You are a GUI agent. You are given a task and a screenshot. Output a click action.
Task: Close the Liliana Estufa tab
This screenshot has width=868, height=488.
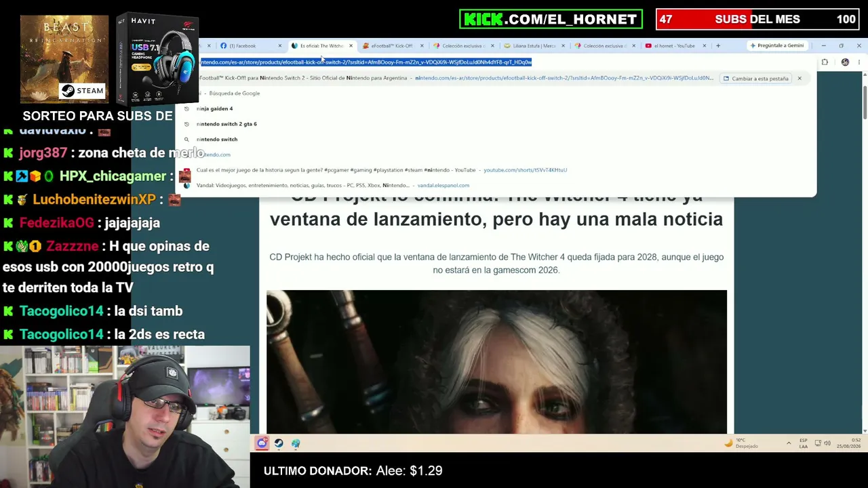tap(563, 46)
